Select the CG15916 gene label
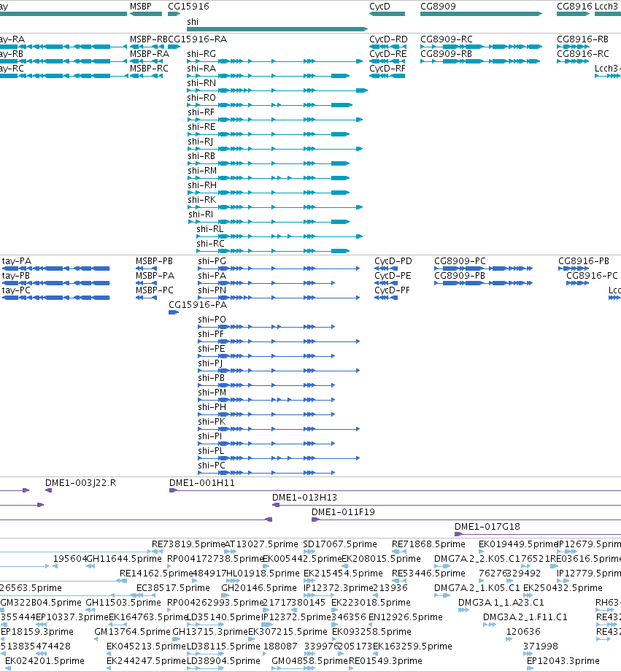This screenshot has width=621, height=672. click(188, 7)
